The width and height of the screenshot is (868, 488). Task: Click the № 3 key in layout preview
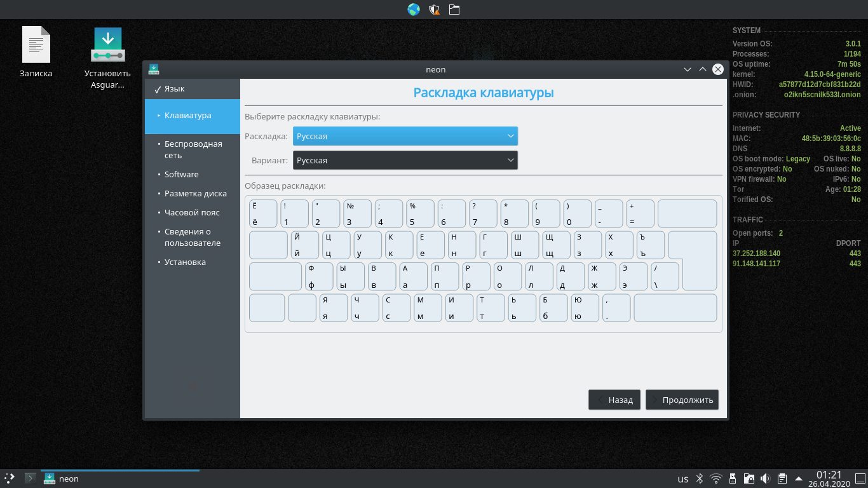pyautogui.click(x=357, y=213)
